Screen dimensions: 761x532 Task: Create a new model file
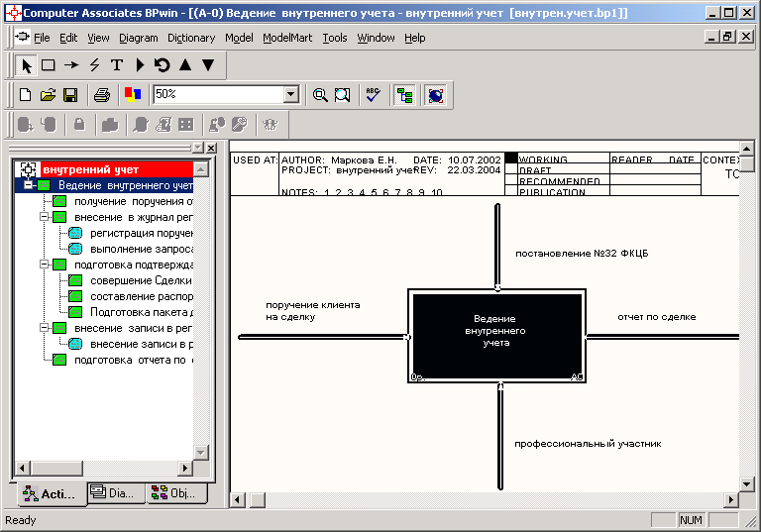click(25, 95)
